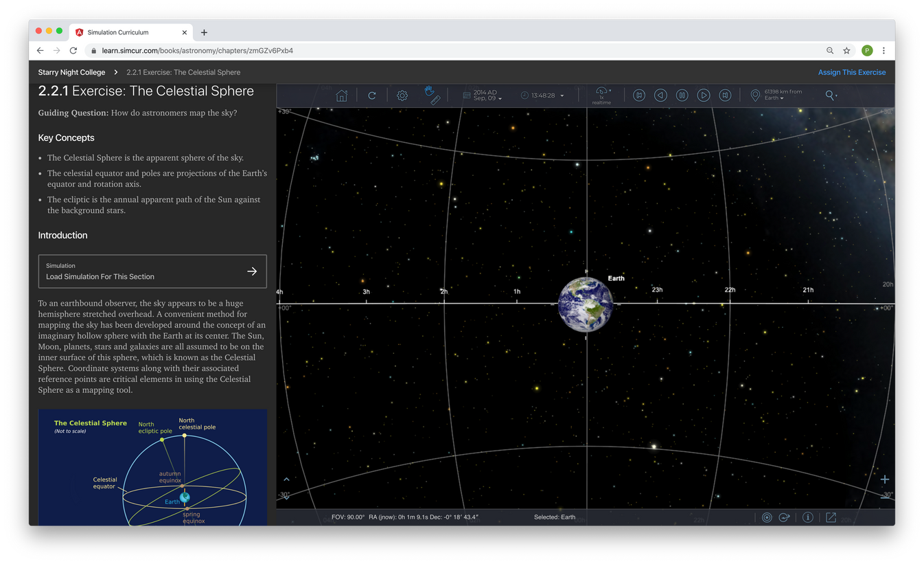
Task: Open the search magnifier in the toolbar
Action: (x=830, y=95)
